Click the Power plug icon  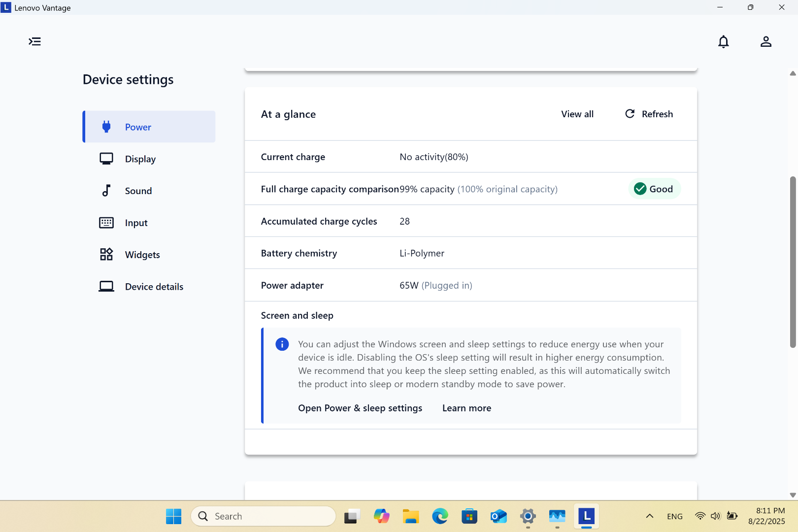click(106, 127)
